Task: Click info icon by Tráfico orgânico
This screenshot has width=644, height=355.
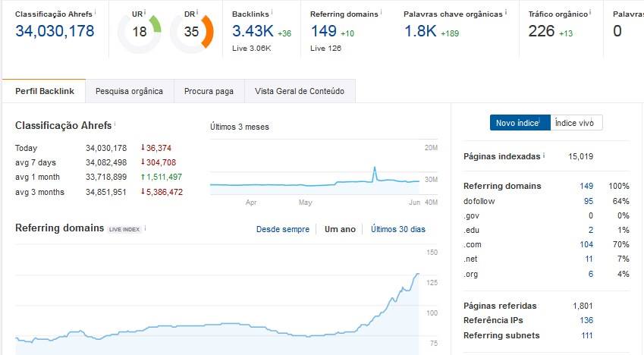Action: (x=590, y=12)
